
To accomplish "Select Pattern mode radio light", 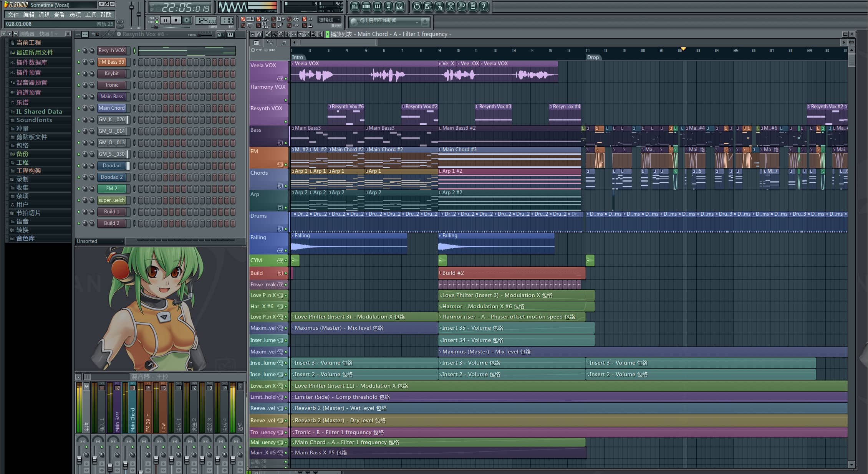I will (157, 18).
